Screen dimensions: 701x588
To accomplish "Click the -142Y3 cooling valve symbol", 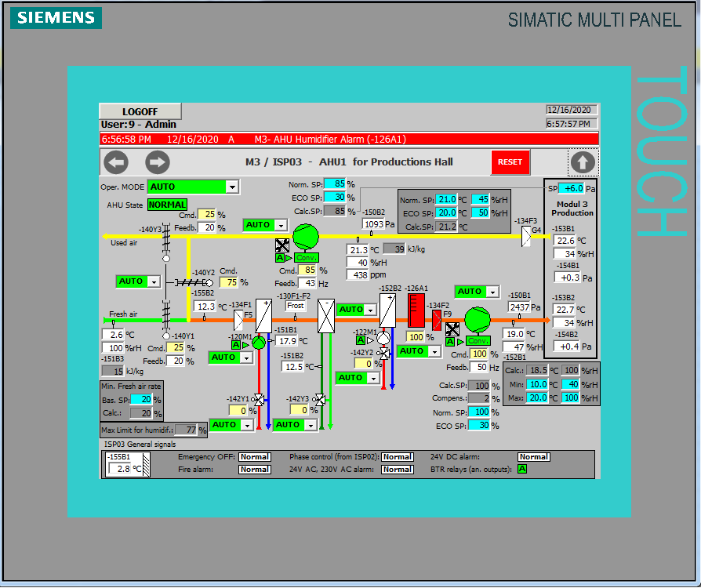I will [319, 398].
